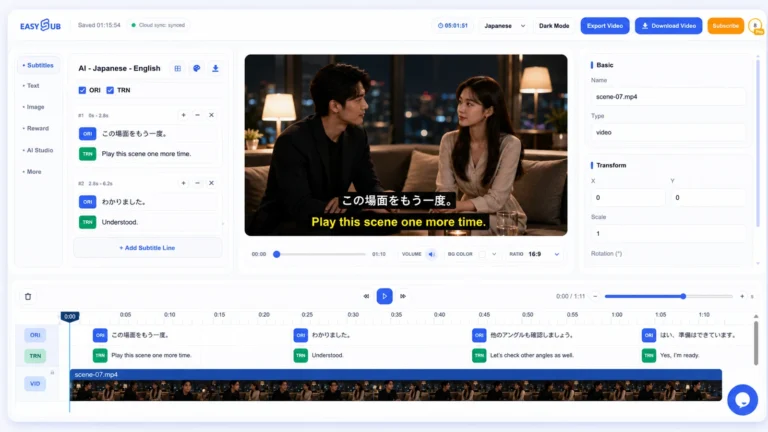This screenshot has width=768, height=432.
Task: Click the Subscribe button
Action: (x=725, y=26)
